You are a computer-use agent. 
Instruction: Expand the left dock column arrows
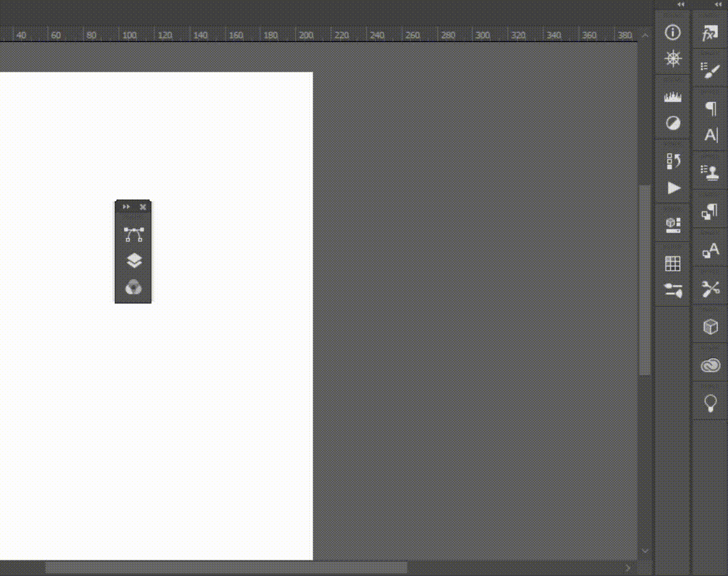coord(681,4)
